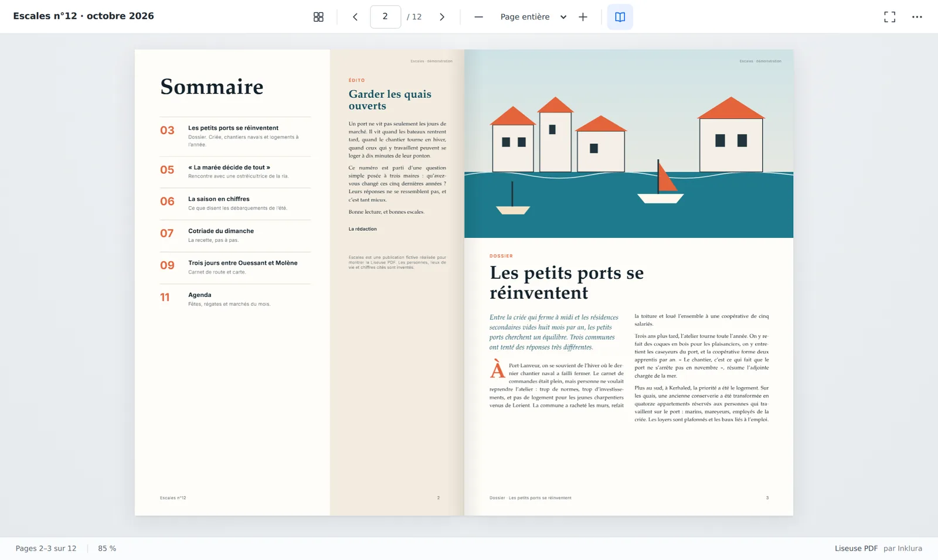Click the Pages 2–3 sur 12 status
Image resolution: width=938 pixels, height=560 pixels.
click(46, 548)
